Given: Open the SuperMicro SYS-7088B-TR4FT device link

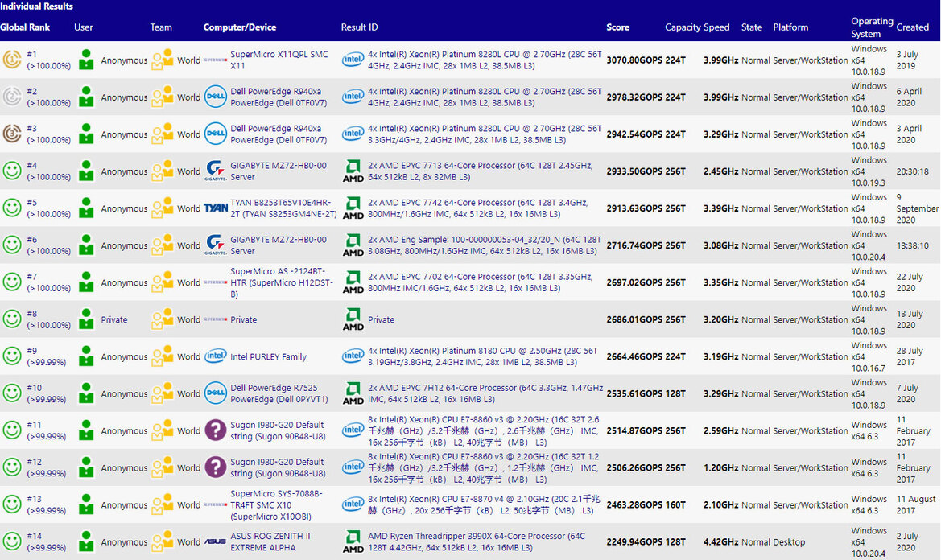Looking at the screenshot, I should pyautogui.click(x=276, y=504).
